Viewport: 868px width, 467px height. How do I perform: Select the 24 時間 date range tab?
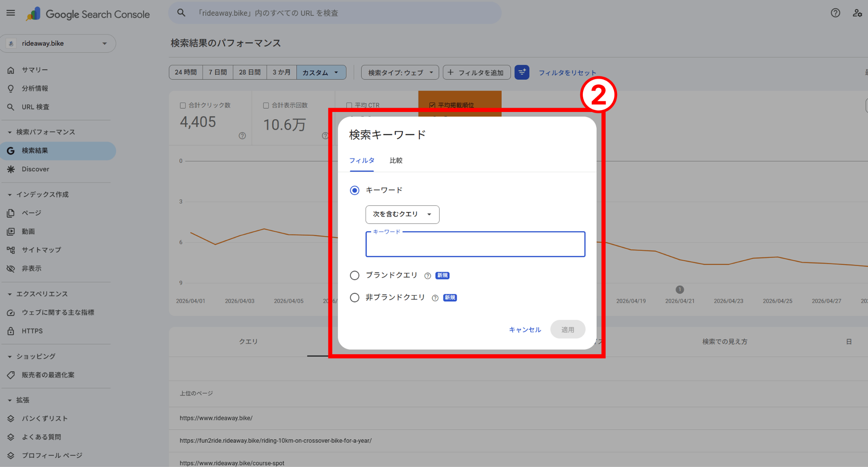click(186, 73)
